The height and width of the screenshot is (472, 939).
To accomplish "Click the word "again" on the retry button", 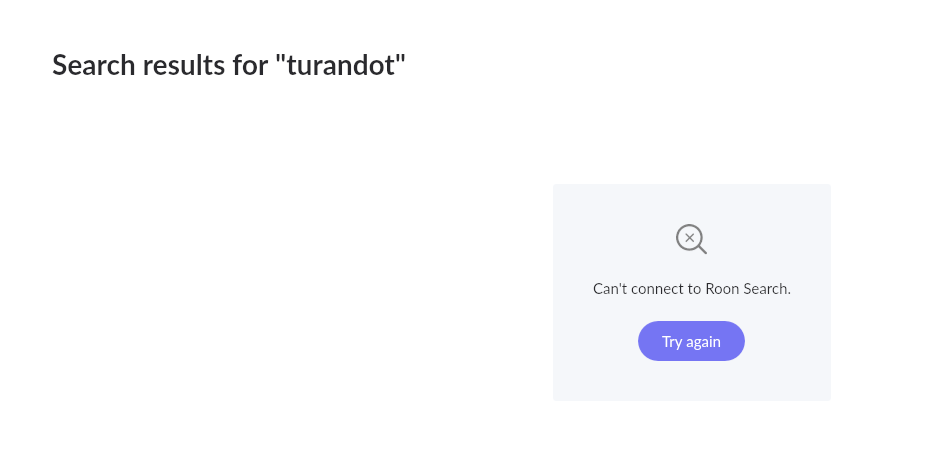I will [703, 342].
